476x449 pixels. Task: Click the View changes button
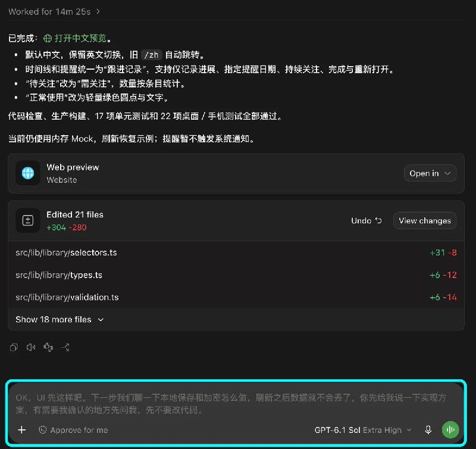click(x=425, y=221)
